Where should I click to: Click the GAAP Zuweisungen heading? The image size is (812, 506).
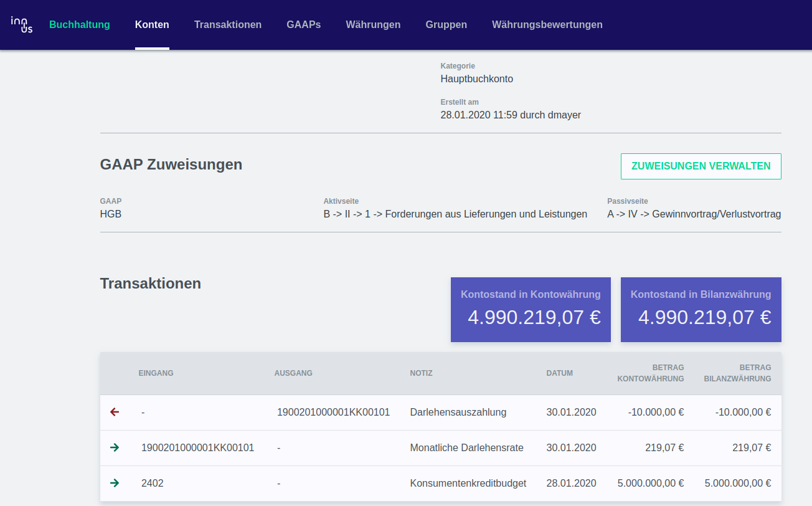point(171,165)
